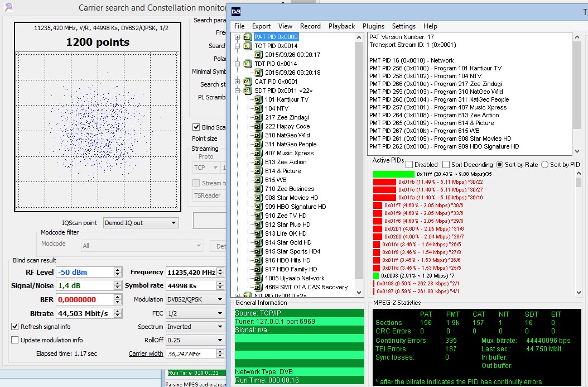Enable the Update modulation info checkbox
This screenshot has height=387, width=588.
pos(15,340)
